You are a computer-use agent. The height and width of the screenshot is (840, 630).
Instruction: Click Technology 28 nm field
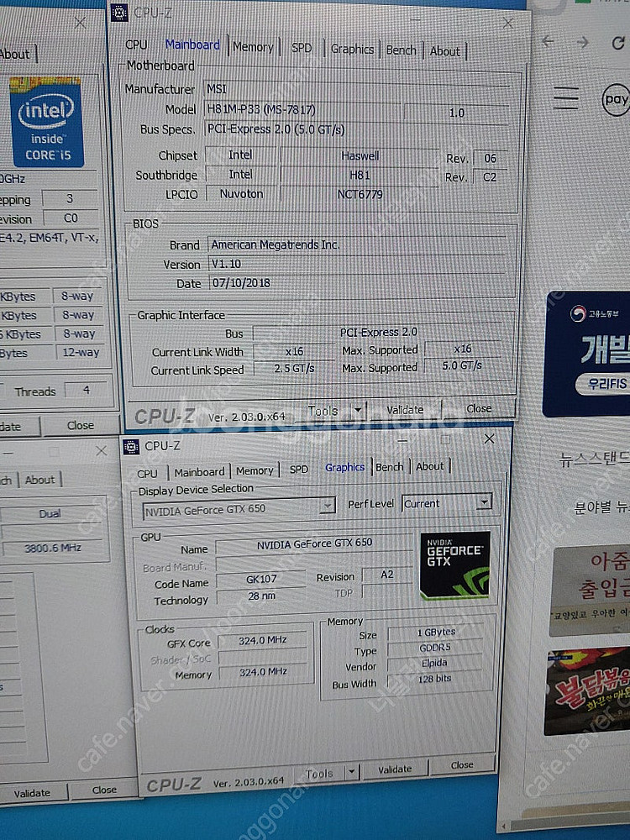click(261, 596)
